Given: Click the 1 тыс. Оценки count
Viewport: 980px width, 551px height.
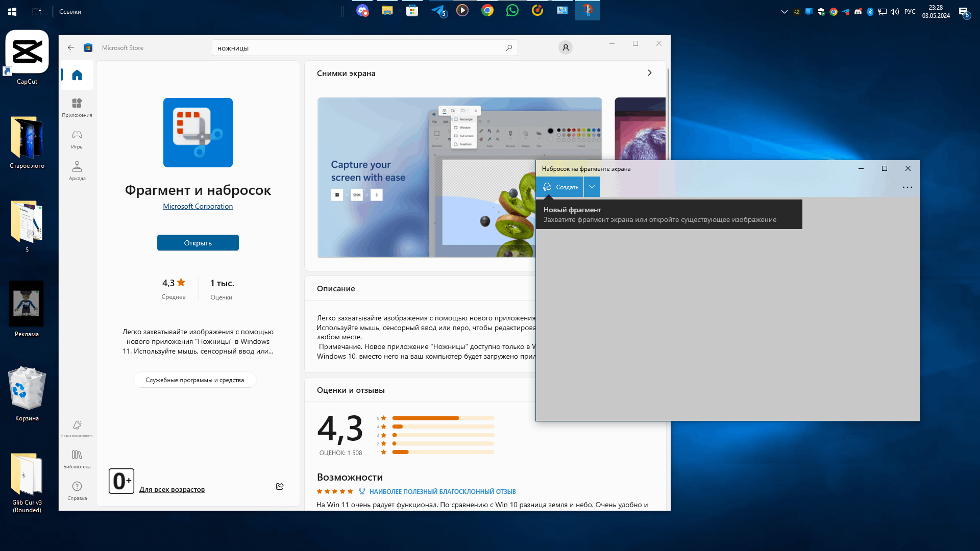Looking at the screenshot, I should (222, 289).
